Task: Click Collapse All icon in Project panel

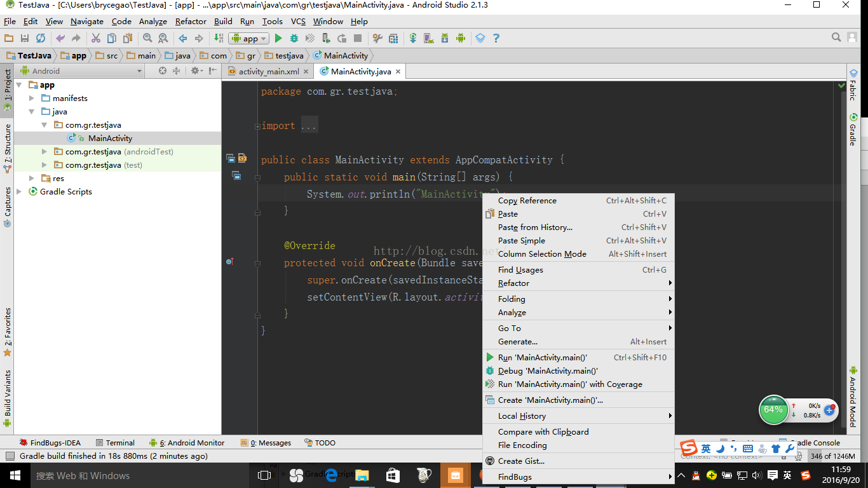Action: point(177,71)
